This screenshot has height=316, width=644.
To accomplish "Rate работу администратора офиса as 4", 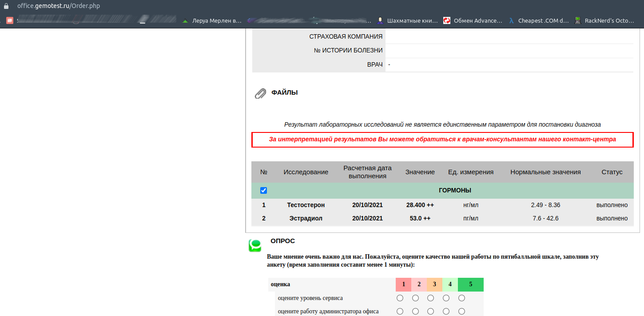I will pyautogui.click(x=446, y=312).
